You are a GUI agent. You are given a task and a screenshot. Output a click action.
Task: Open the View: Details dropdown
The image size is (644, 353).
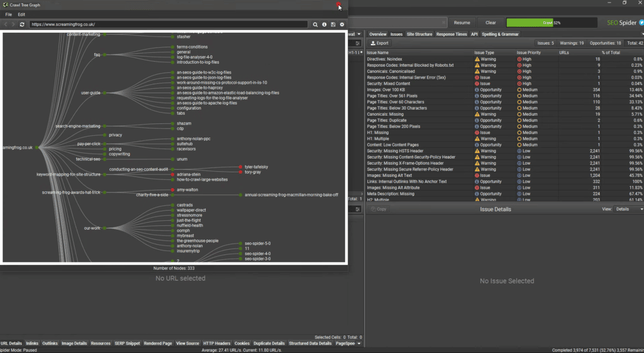click(628, 209)
